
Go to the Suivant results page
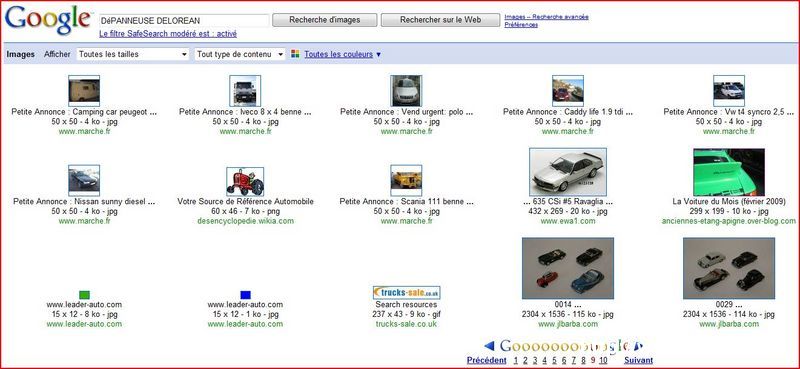click(638, 360)
